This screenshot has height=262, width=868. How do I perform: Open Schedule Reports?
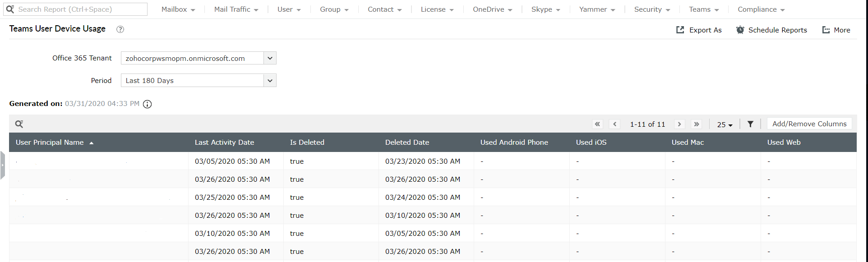pyautogui.click(x=771, y=30)
